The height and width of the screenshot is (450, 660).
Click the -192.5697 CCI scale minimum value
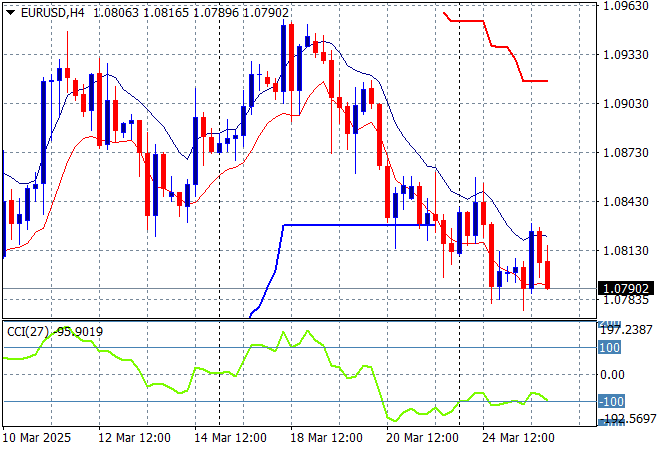(x=627, y=418)
